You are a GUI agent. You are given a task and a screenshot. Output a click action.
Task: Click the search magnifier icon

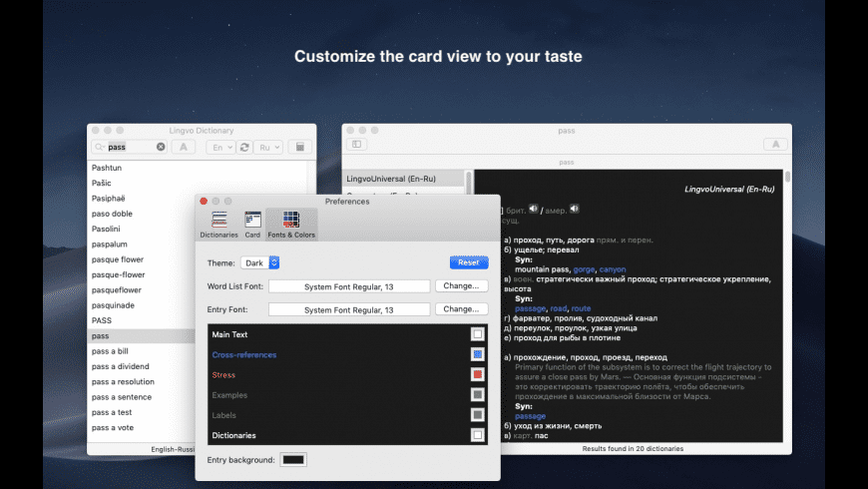[x=99, y=147]
